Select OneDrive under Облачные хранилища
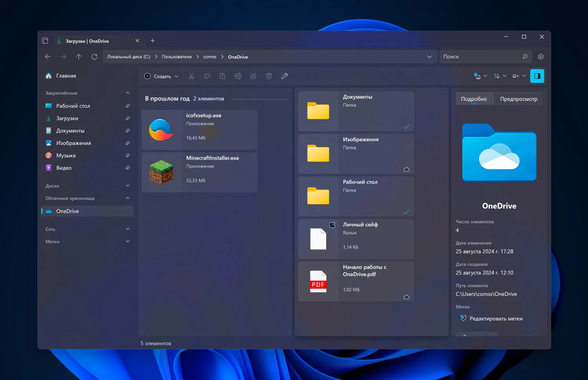This screenshot has height=380, width=588. click(87, 211)
